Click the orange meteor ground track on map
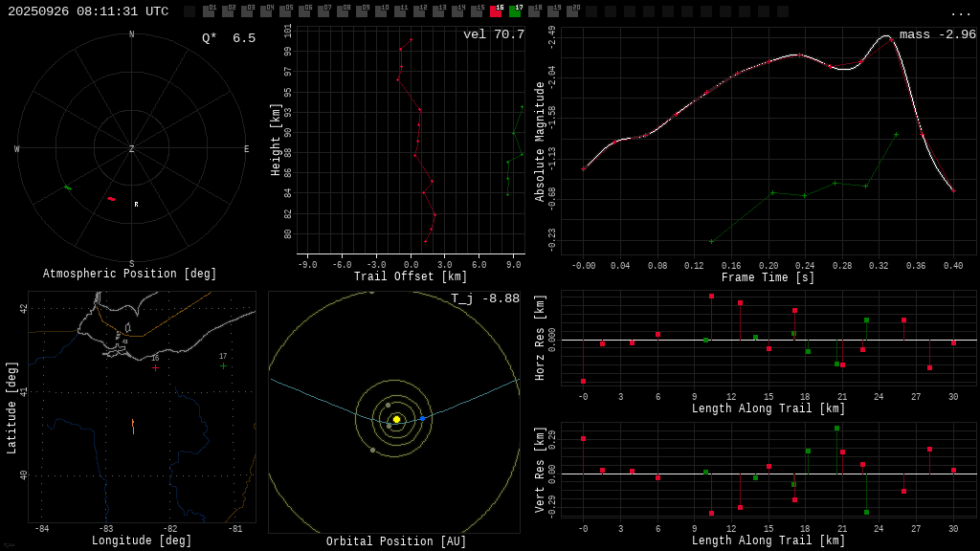The image size is (980, 551). coord(133,426)
